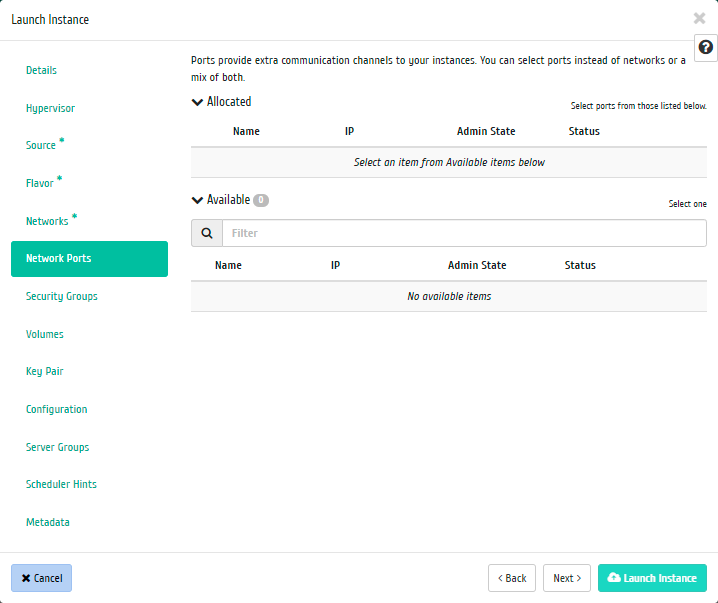The width and height of the screenshot is (718, 603).
Task: Click the help question mark icon
Action: 706,48
